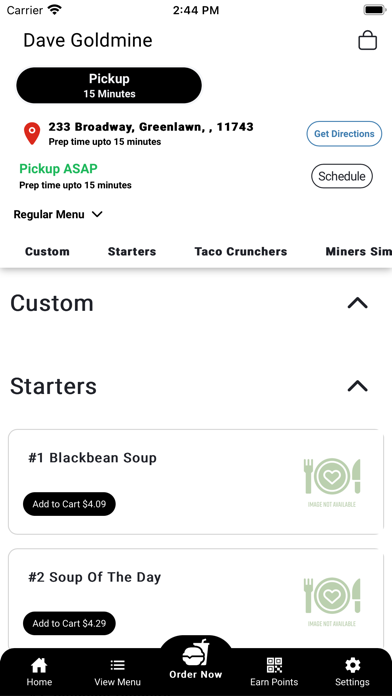
Task: Tap Blackbean Soup placeholder image
Action: click(x=332, y=482)
